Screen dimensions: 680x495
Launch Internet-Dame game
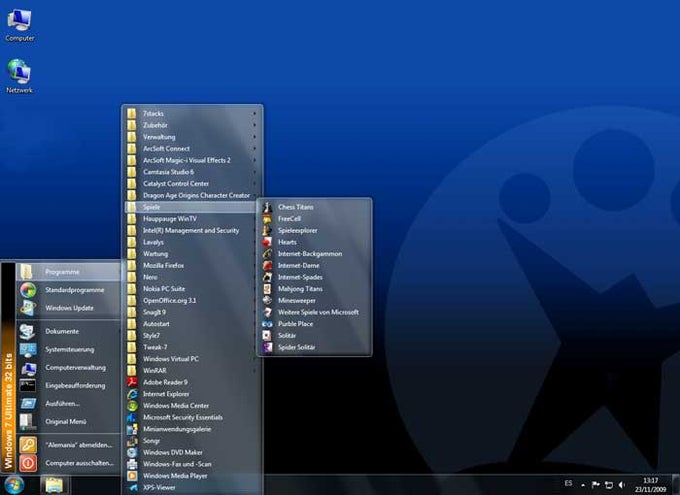click(x=315, y=266)
